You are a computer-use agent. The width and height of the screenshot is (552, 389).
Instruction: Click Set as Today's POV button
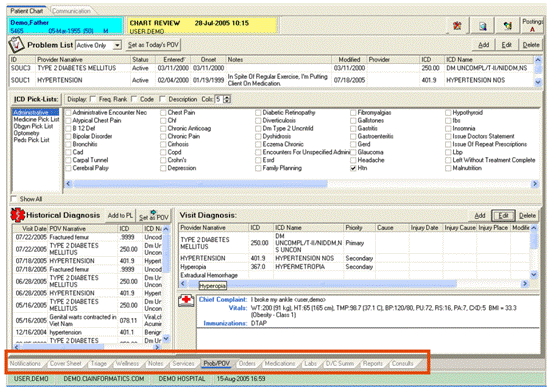click(153, 45)
